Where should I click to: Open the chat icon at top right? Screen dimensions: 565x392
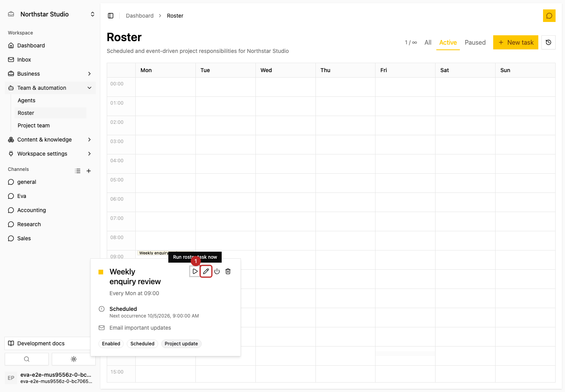(x=549, y=16)
